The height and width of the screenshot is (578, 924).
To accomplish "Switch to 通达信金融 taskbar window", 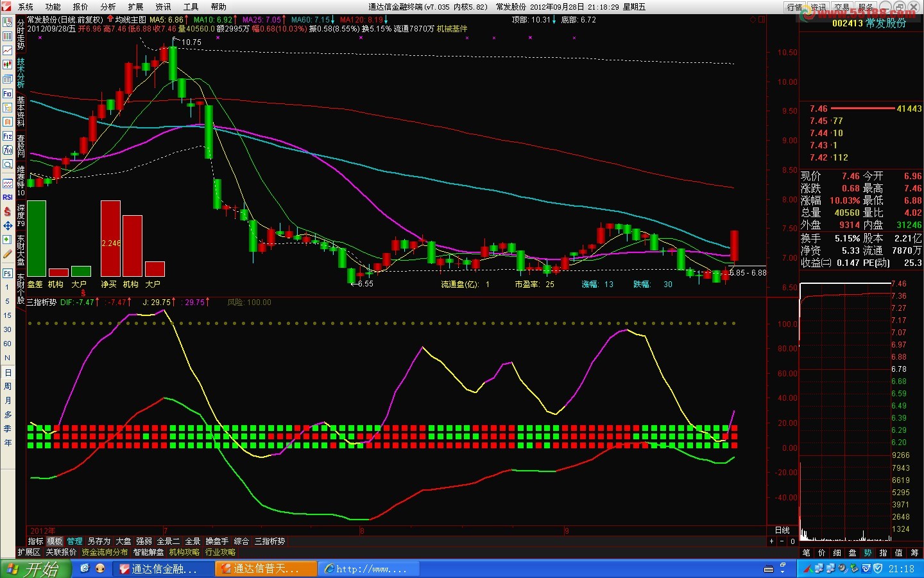I will [x=163, y=569].
